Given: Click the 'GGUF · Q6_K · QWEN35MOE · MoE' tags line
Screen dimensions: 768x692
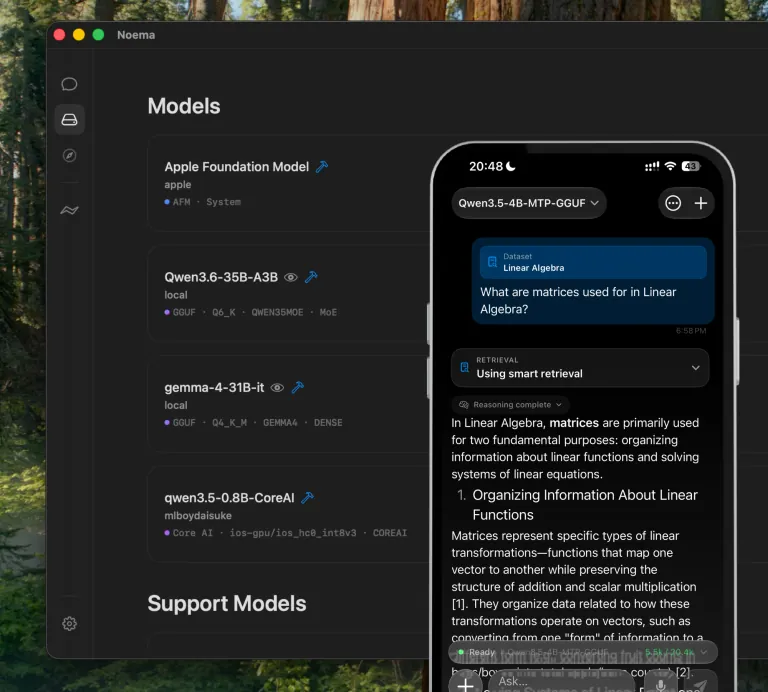Looking at the screenshot, I should click(x=251, y=312).
